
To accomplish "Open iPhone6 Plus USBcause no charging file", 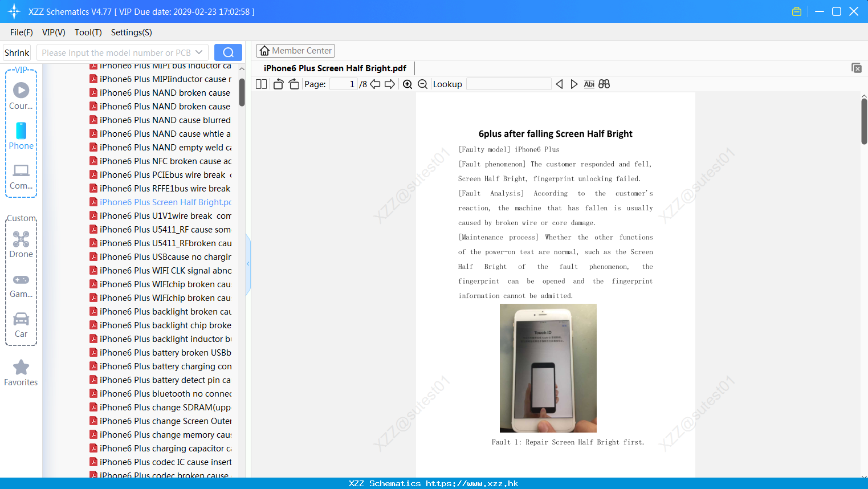I will coord(161,257).
